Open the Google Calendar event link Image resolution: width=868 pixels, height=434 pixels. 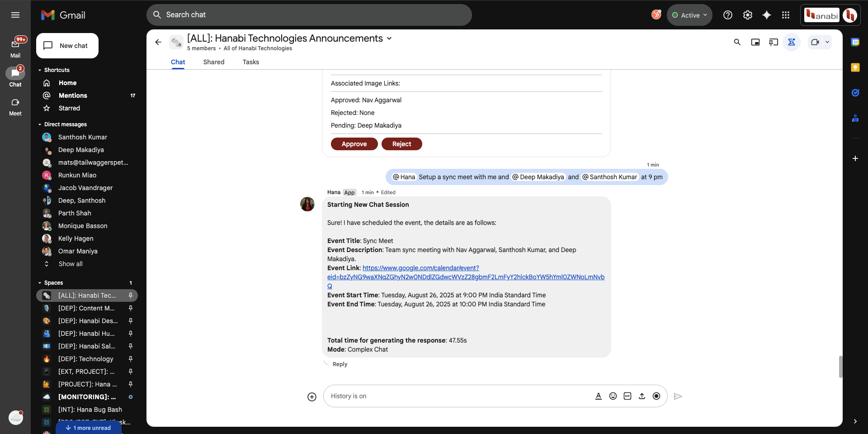(x=466, y=277)
